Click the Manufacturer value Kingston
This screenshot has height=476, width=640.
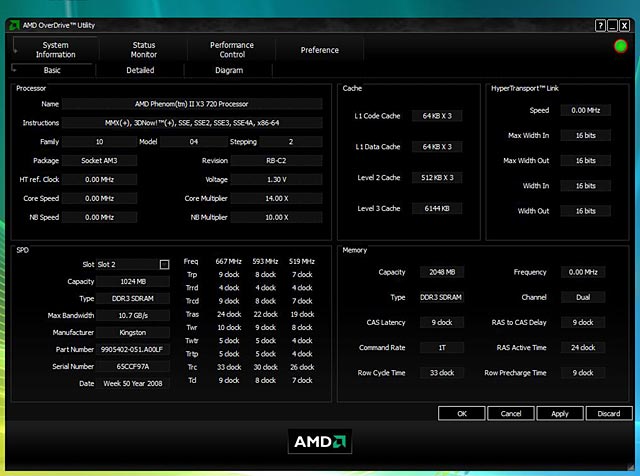(133, 333)
